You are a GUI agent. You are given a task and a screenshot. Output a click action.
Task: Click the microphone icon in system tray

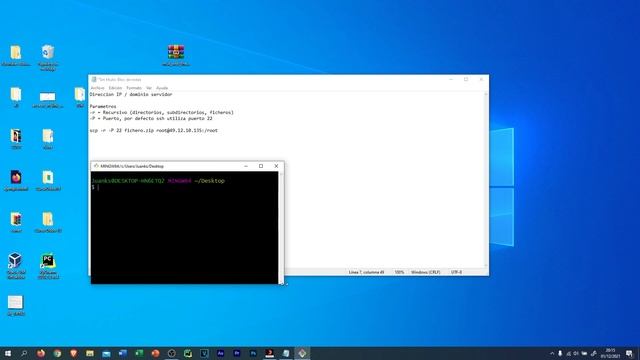(x=560, y=353)
